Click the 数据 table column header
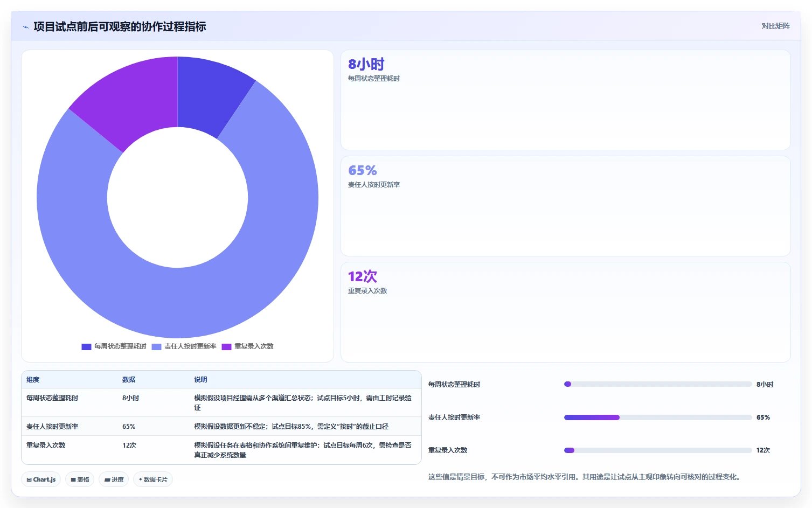 [129, 380]
